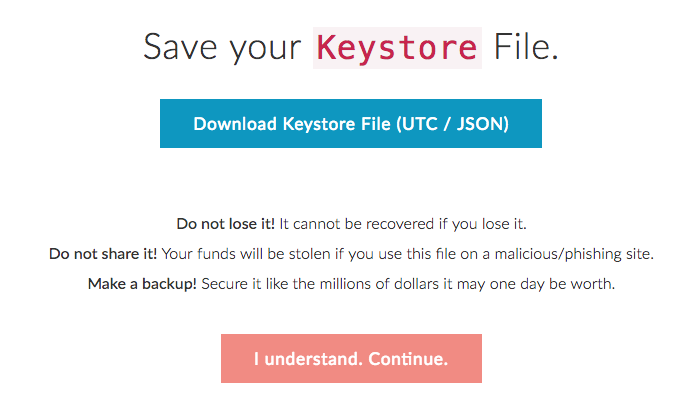Click 'It cannot be recovered' sentence text
Image resolution: width=680 pixels, height=414 pixels.
point(348,224)
